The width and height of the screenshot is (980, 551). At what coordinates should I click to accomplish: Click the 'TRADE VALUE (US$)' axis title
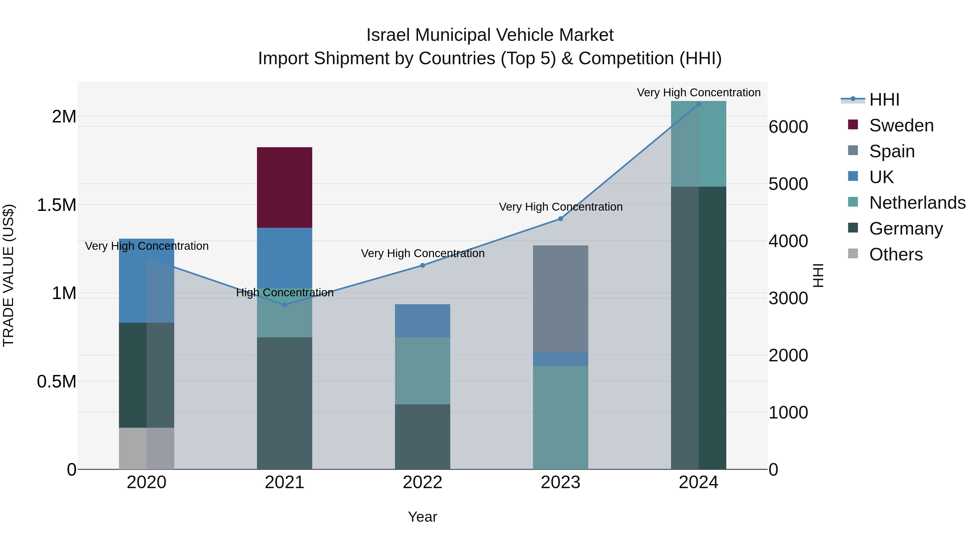pos(8,275)
